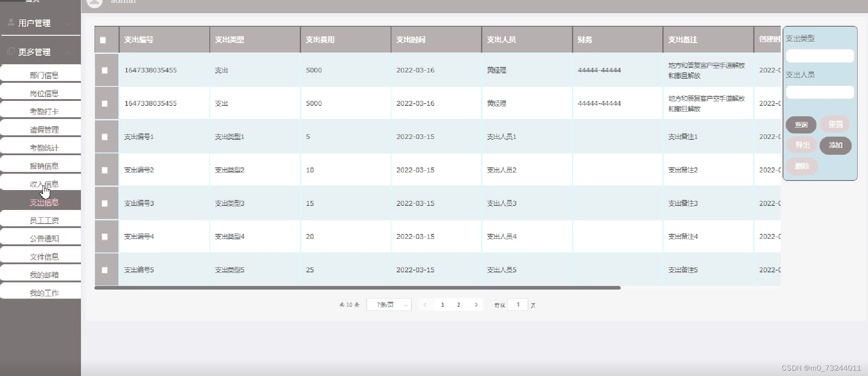Image resolution: width=868 pixels, height=376 pixels.
Task: Open the 7条/页 page size dropdown
Action: (x=389, y=305)
